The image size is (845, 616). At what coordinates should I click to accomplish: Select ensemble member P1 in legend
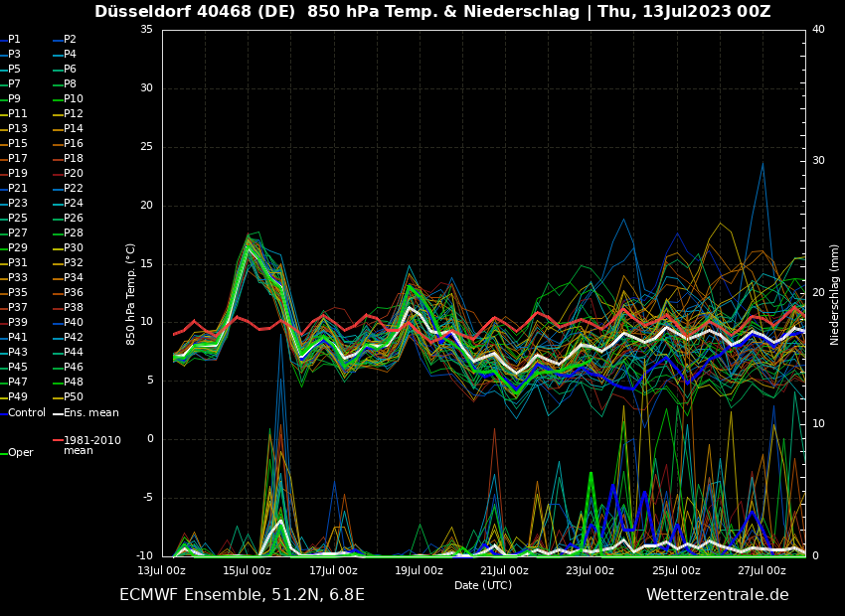point(14,40)
